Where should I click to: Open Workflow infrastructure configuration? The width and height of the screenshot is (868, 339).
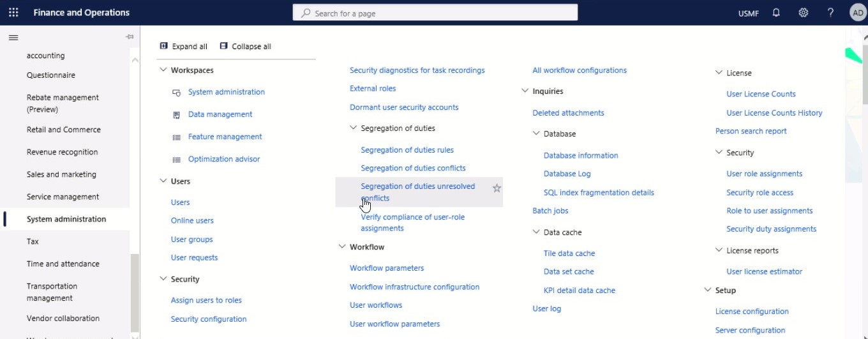pos(415,287)
